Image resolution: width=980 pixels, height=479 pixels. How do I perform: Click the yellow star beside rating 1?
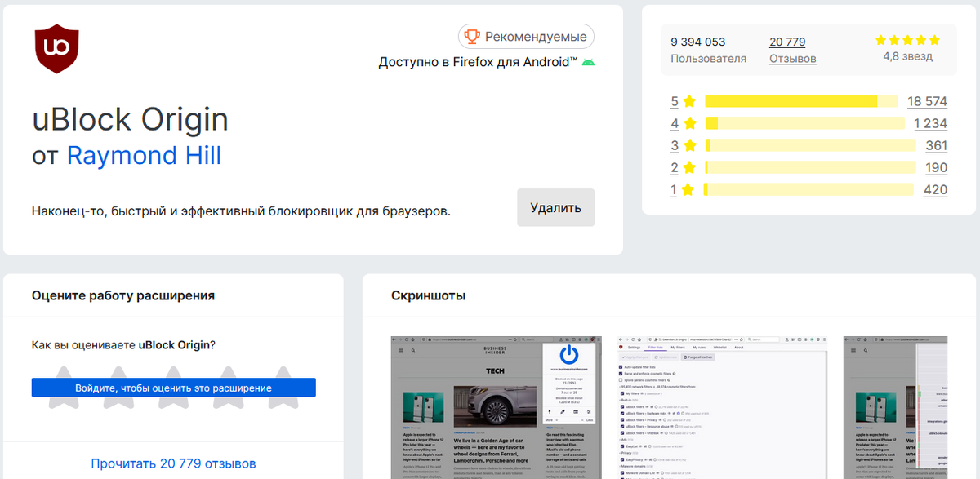click(689, 189)
